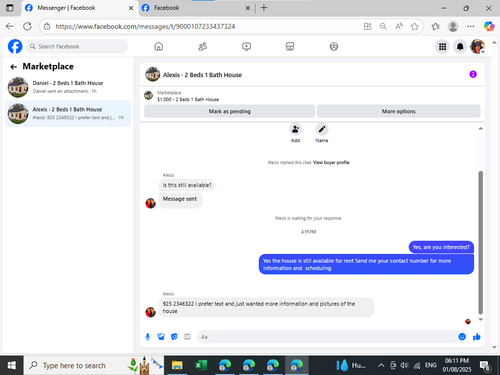Screen dimensions: 500x375
Task: Open the emoji picker in message box
Action: coord(462,337)
